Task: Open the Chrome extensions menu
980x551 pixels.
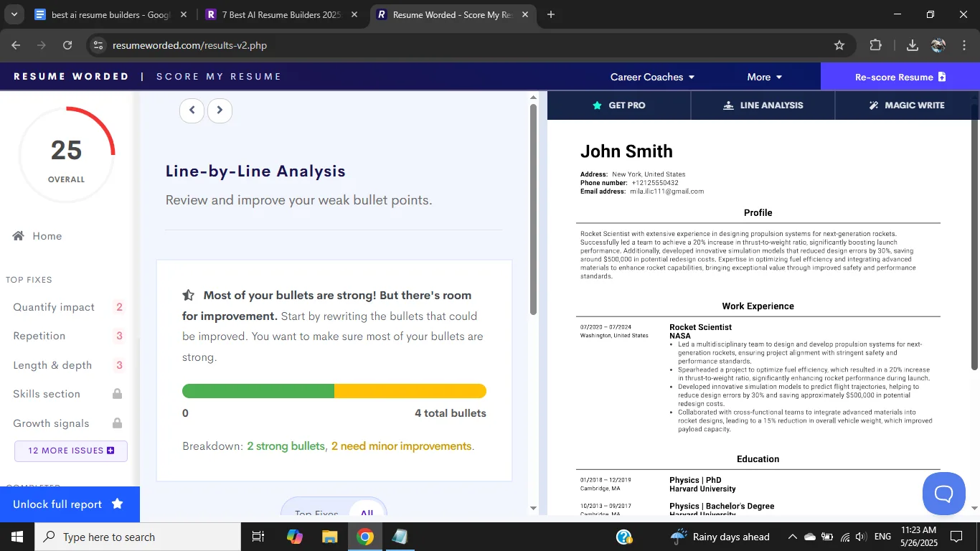Action: (875, 45)
